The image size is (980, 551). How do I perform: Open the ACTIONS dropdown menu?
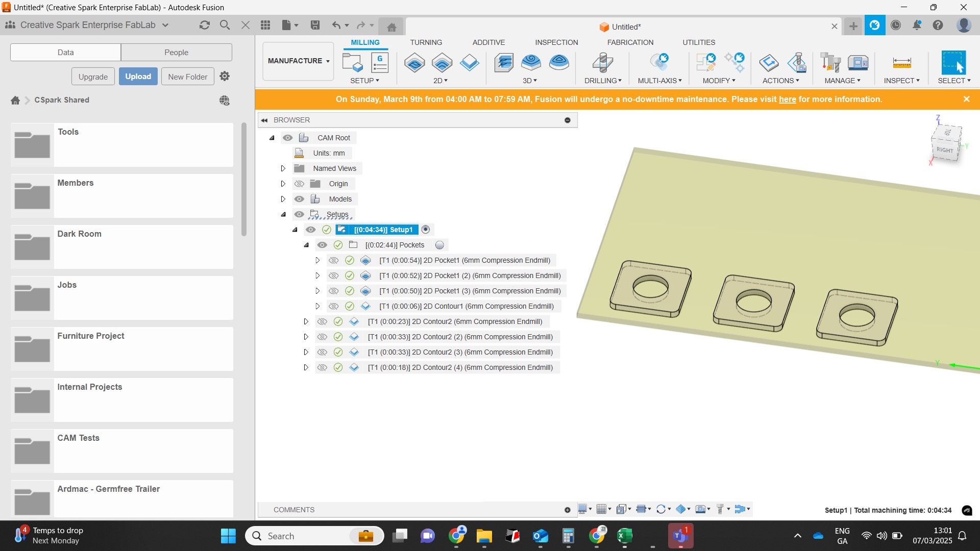pyautogui.click(x=781, y=81)
